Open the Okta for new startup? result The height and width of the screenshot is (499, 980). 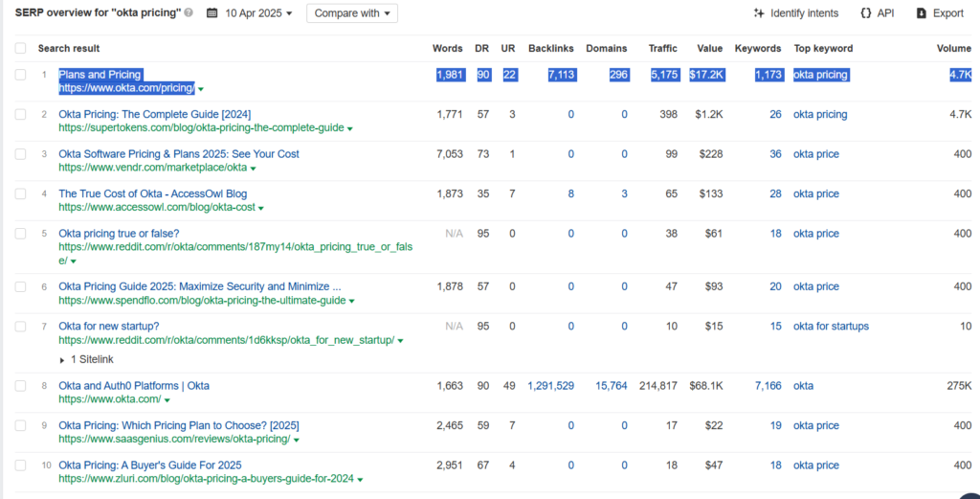(x=109, y=327)
